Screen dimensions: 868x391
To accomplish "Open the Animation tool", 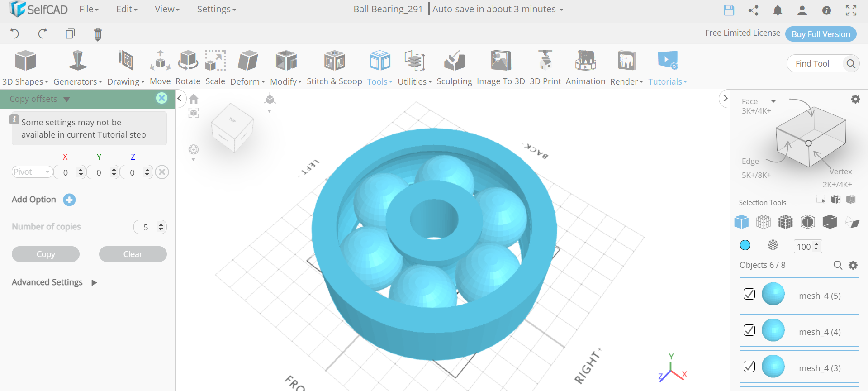I will tap(585, 68).
